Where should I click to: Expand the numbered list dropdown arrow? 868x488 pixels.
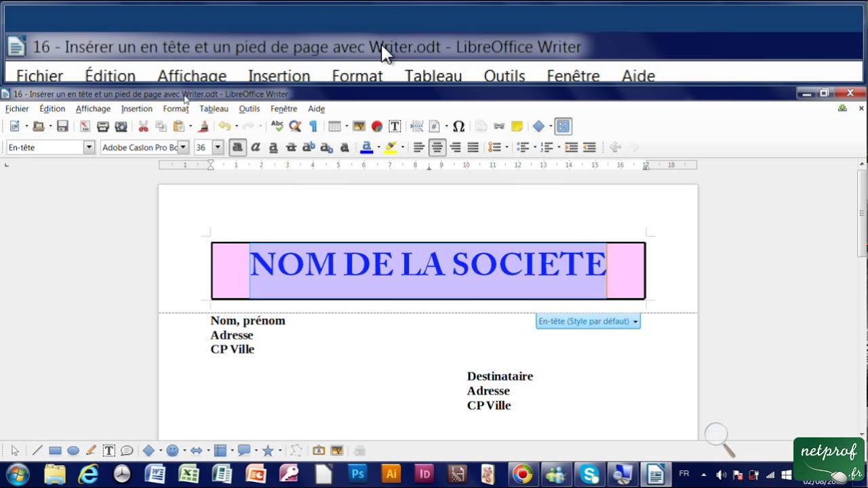pyautogui.click(x=559, y=147)
